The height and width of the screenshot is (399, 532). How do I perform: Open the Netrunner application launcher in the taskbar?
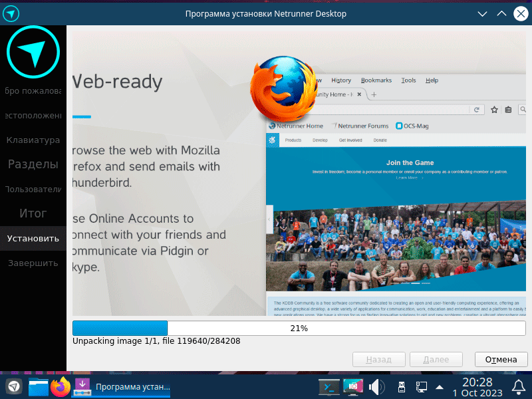pos(13,386)
